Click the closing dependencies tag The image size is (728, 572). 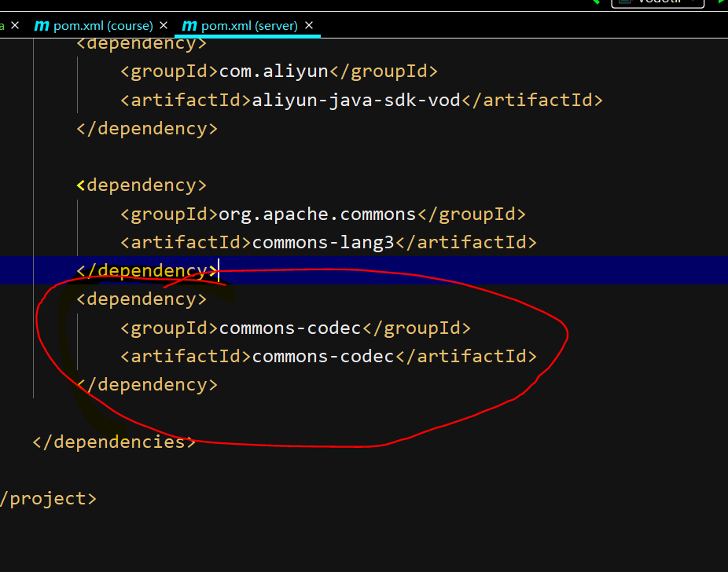pyautogui.click(x=114, y=442)
